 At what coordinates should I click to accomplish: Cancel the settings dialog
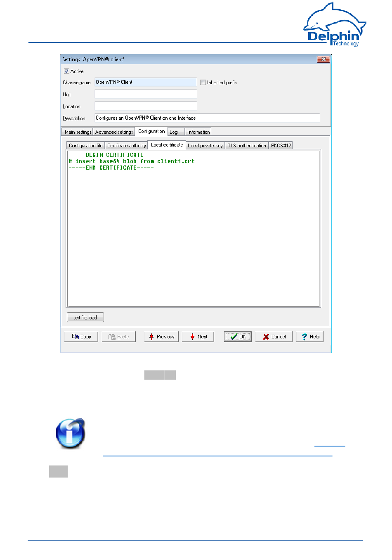point(274,337)
